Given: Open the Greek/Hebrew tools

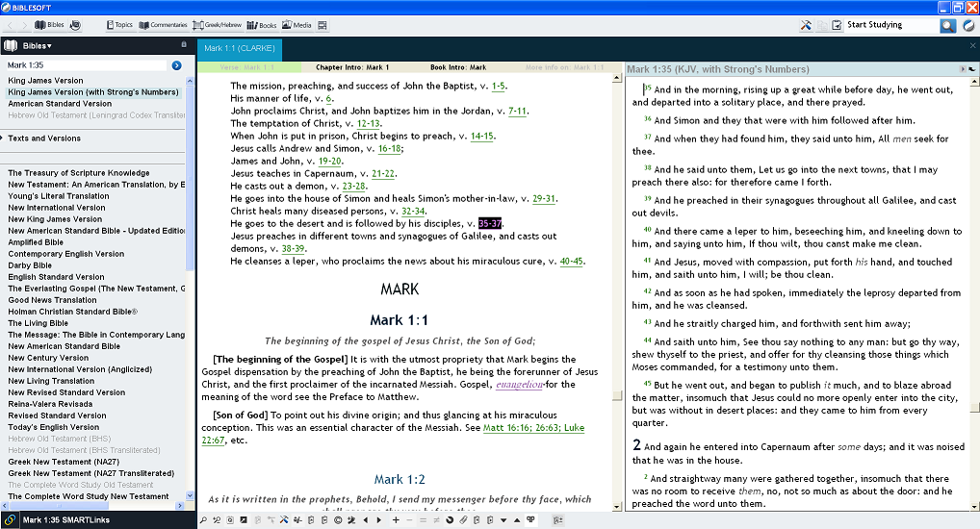Looking at the screenshot, I should [218, 25].
